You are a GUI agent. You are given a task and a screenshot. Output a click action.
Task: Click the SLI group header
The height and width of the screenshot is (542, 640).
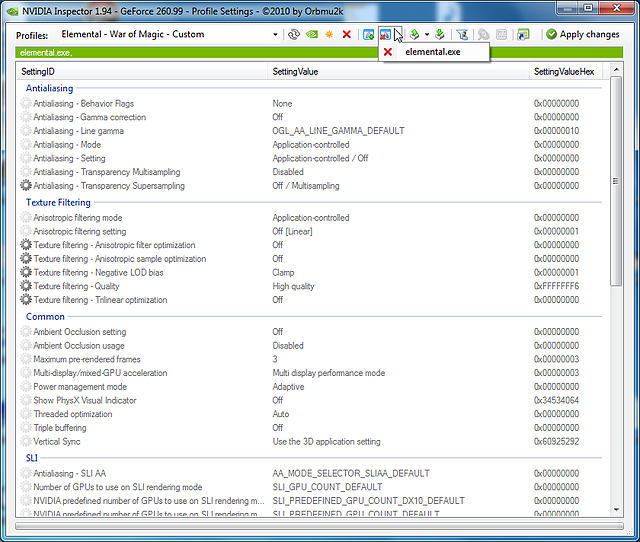pos(31,458)
